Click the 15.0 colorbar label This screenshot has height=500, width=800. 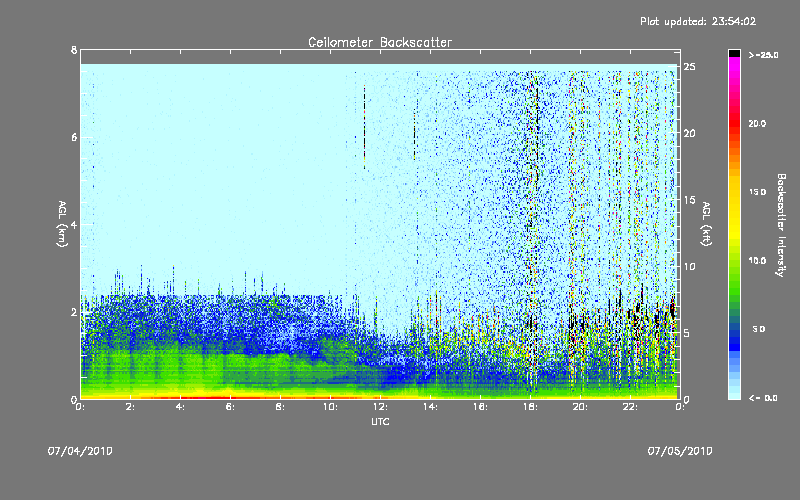(757, 192)
